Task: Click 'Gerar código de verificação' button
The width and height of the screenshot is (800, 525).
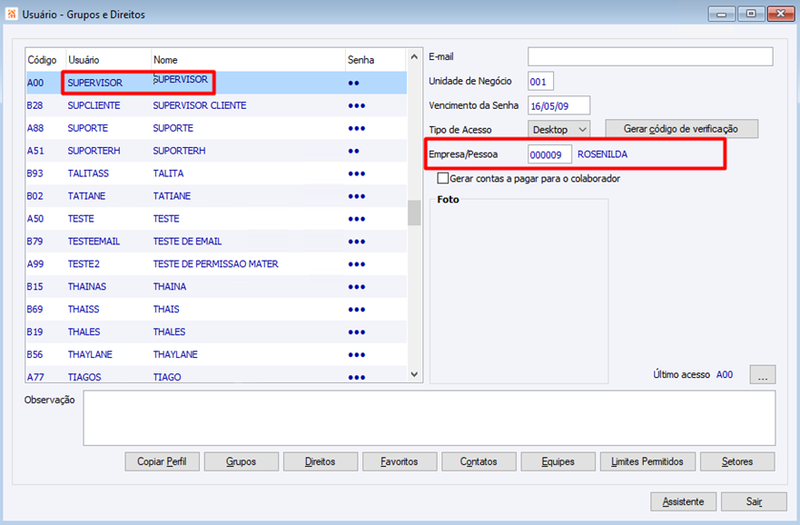Action: (681, 129)
